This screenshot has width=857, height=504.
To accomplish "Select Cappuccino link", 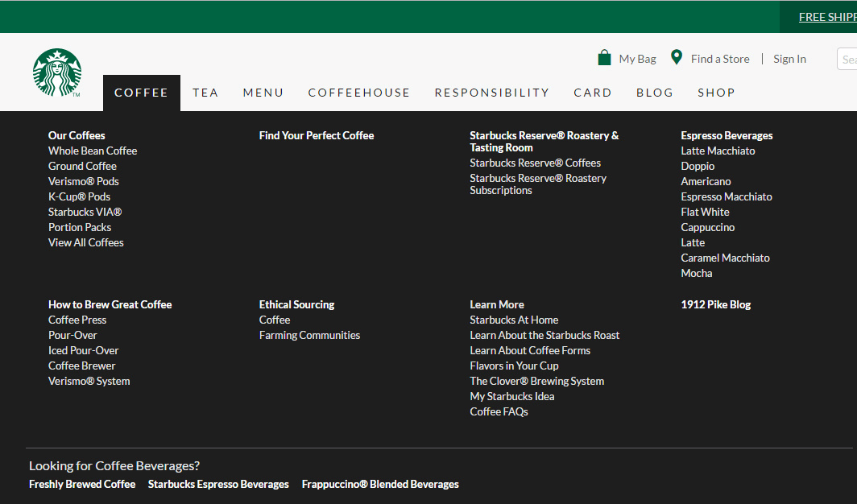I will point(708,227).
